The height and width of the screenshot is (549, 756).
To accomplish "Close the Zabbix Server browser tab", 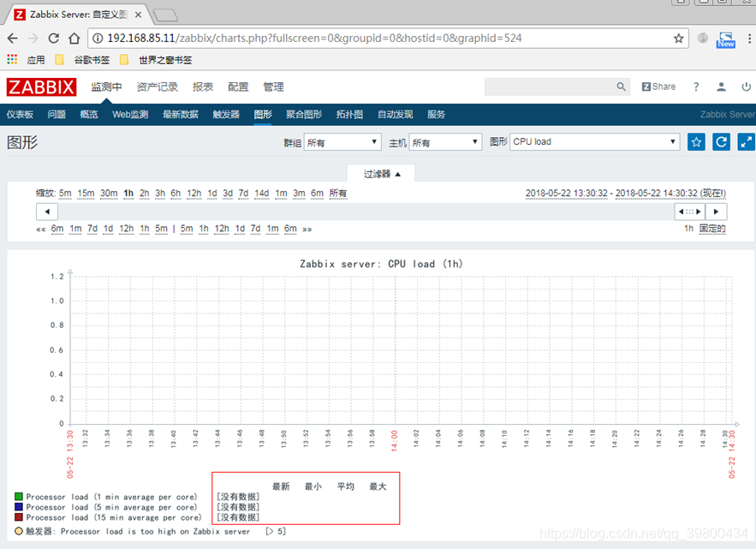I will 138,15.
